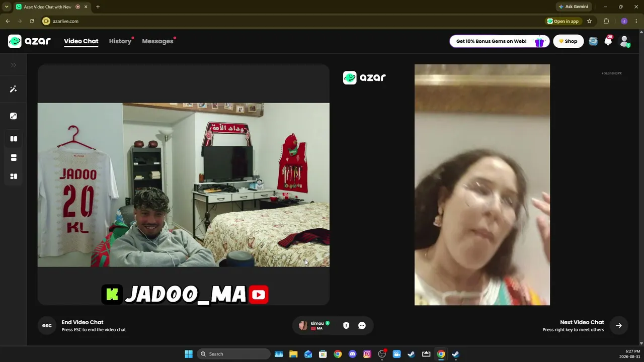Select the stacked two-row layout
644x362 pixels.
(14, 158)
